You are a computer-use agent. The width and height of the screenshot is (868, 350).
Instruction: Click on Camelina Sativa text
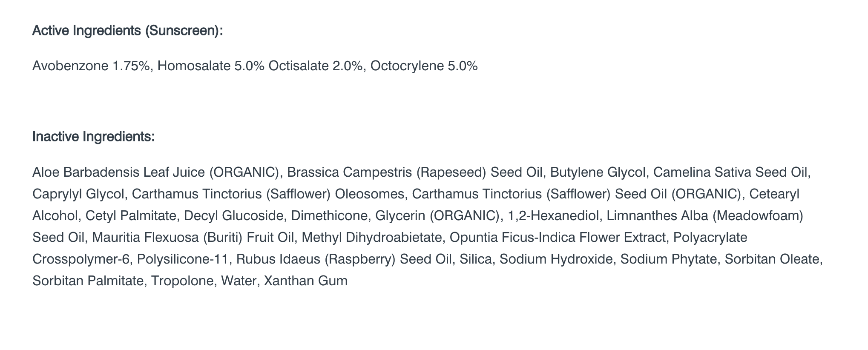click(x=702, y=172)
